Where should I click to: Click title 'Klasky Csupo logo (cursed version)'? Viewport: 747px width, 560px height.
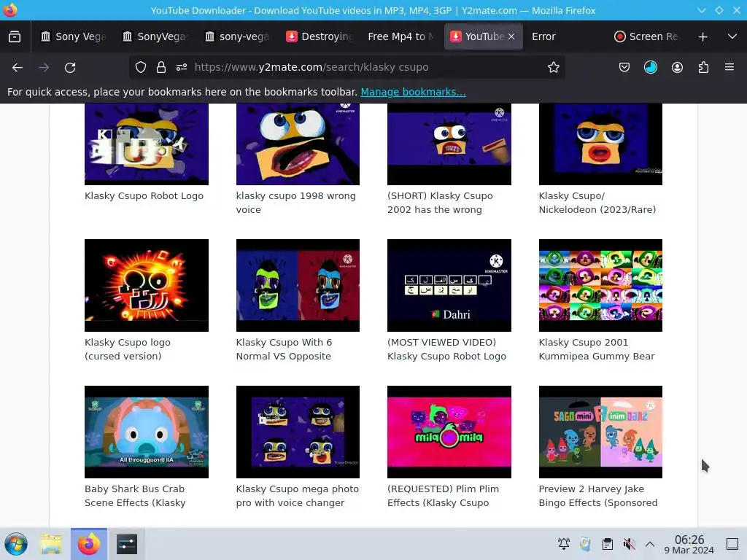(x=128, y=349)
